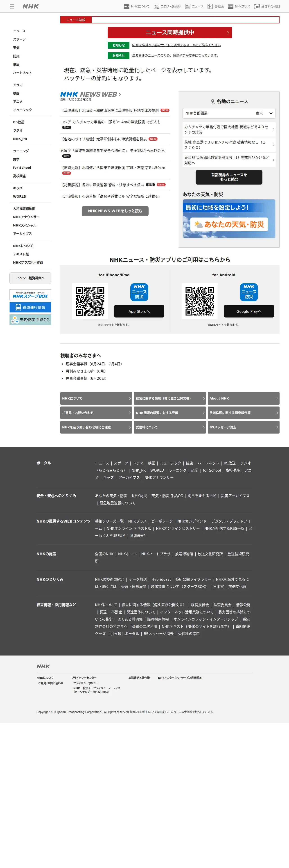This screenshot has height=868, width=289.
Task: Open About NHK tile
Action: (x=244, y=398)
